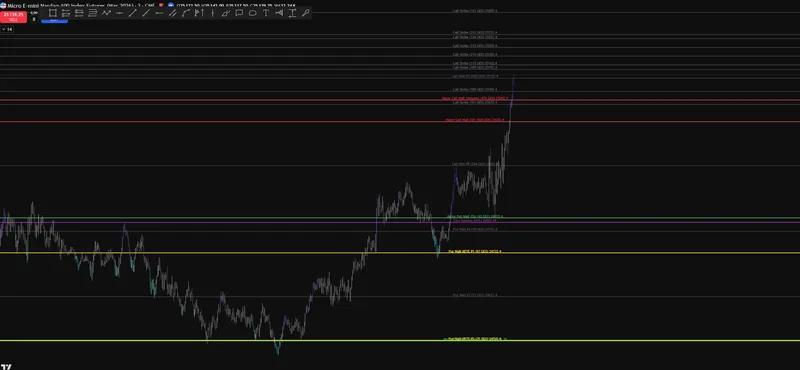Viewport: 800px width, 370px height.
Task: Click the purple horizontal level line
Action: pyautogui.click(x=400, y=222)
